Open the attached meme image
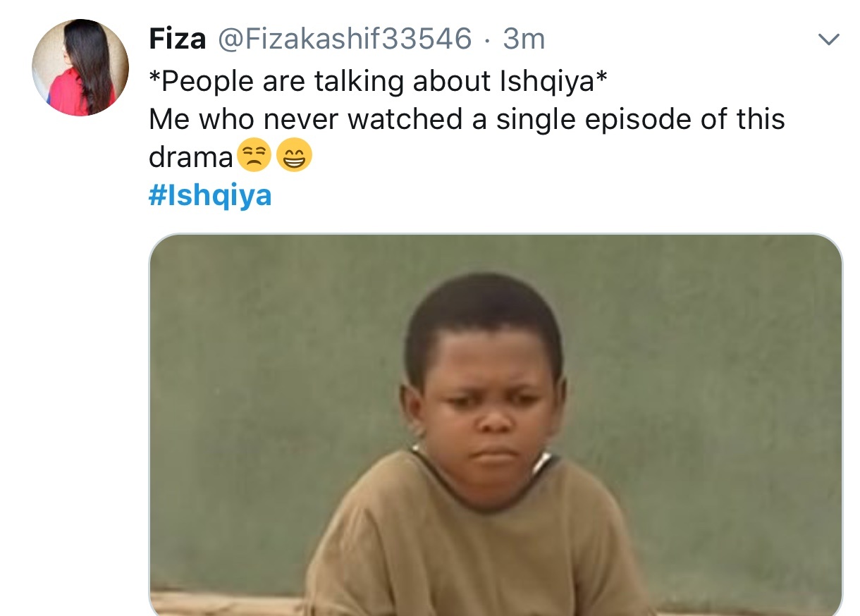Screen dimensions: 860x616 tap(496, 424)
